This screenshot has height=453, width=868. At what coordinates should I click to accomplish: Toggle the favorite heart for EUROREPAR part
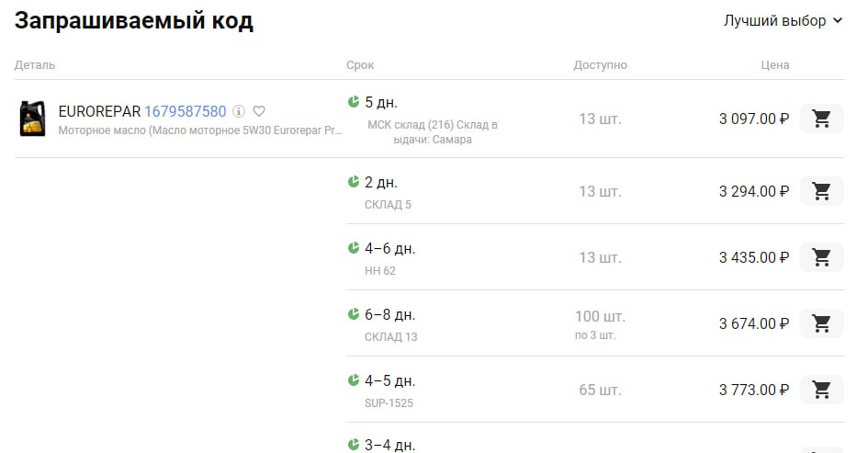pyautogui.click(x=259, y=111)
